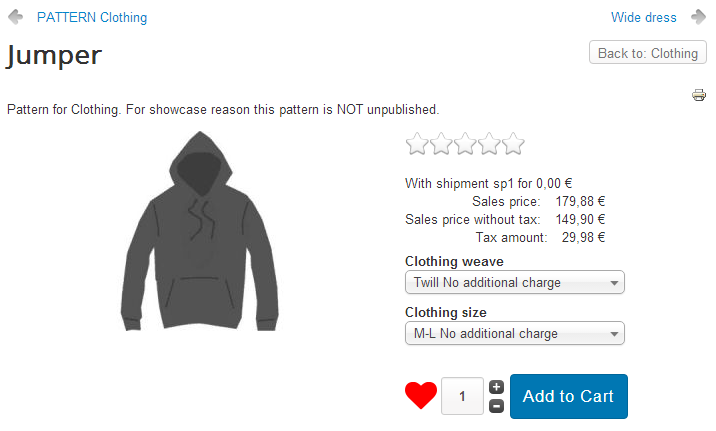Open the PATTERN Clothing link

click(92, 17)
